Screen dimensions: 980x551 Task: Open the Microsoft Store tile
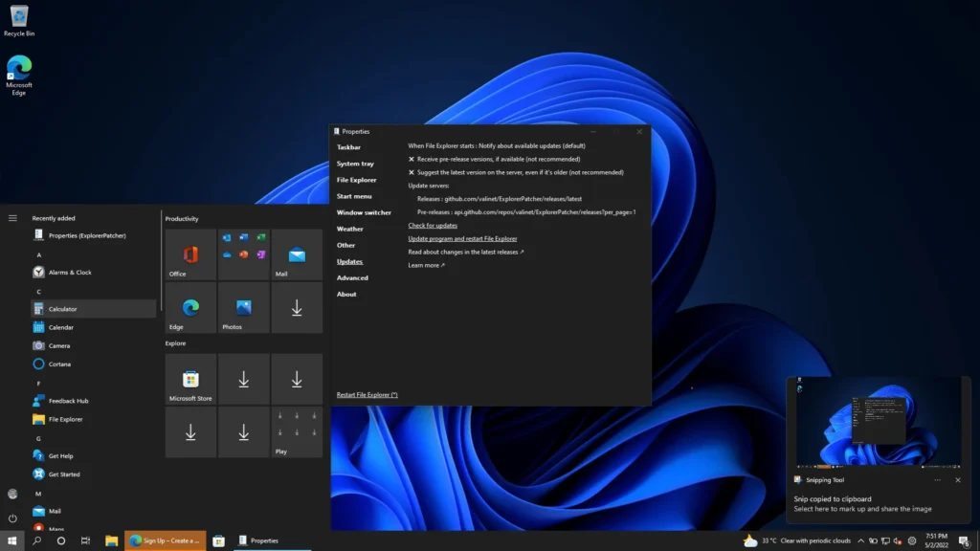[x=190, y=379]
